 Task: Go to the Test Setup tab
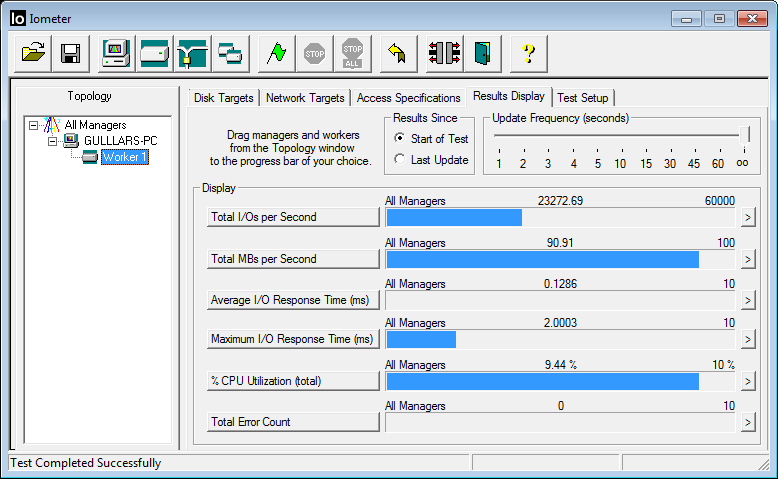(583, 98)
